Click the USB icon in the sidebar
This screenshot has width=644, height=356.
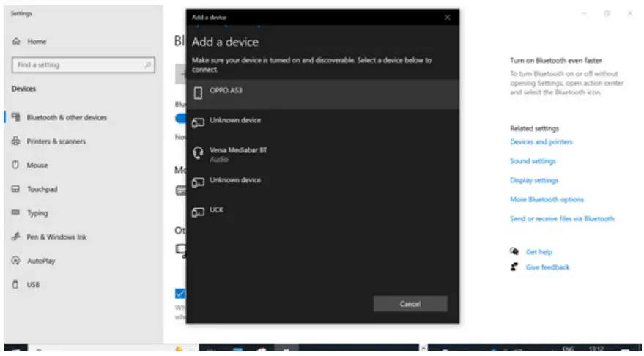tap(15, 284)
